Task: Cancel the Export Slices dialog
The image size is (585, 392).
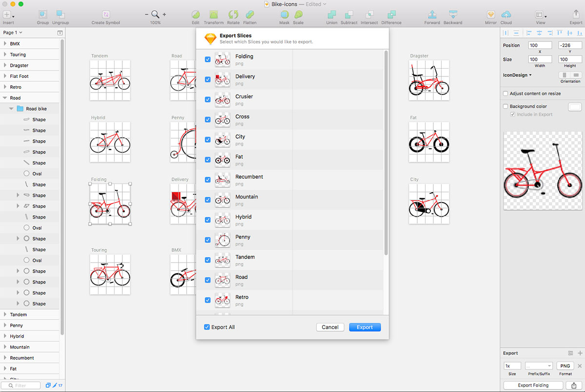Action: click(330, 327)
